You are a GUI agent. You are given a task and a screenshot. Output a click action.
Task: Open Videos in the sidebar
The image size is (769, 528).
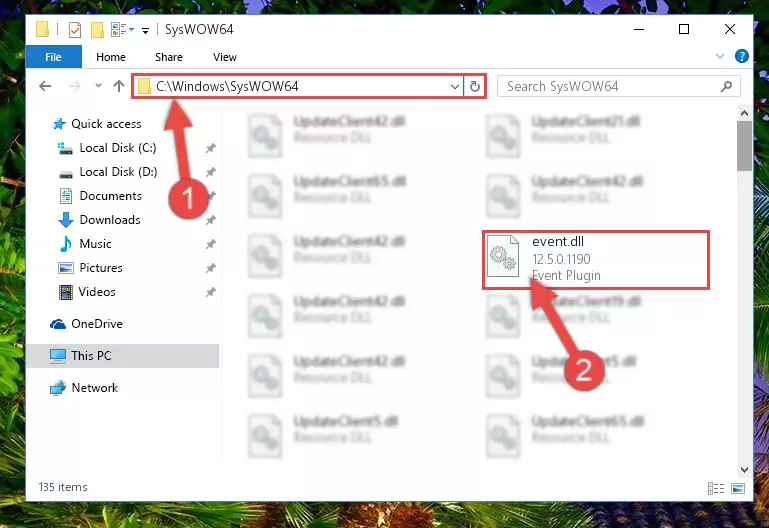point(97,292)
